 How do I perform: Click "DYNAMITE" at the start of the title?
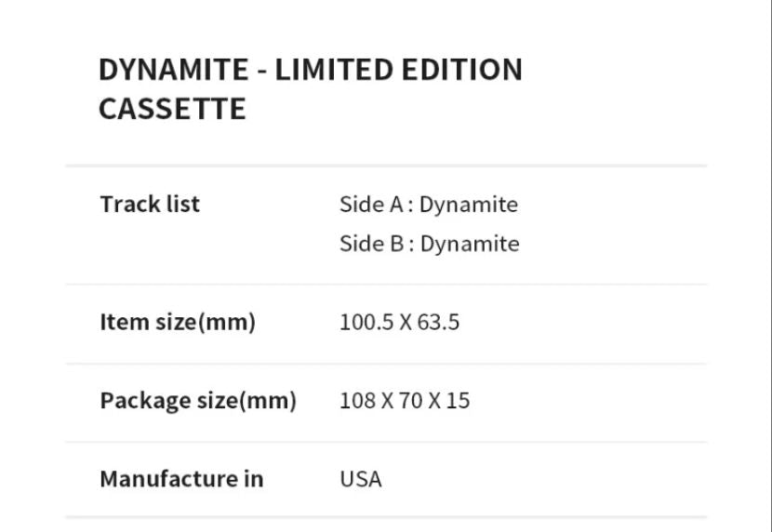(174, 70)
